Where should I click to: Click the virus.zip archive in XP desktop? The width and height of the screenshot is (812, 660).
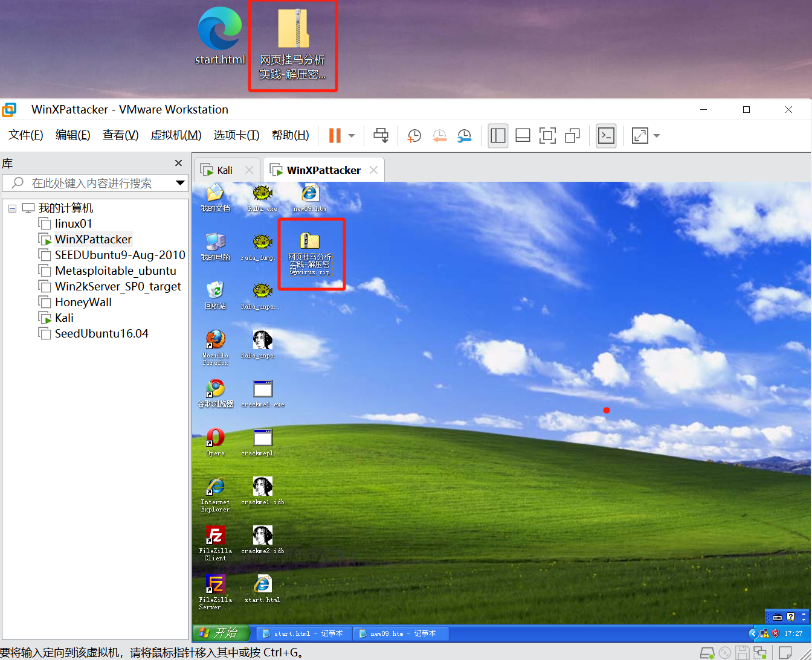[x=309, y=254]
